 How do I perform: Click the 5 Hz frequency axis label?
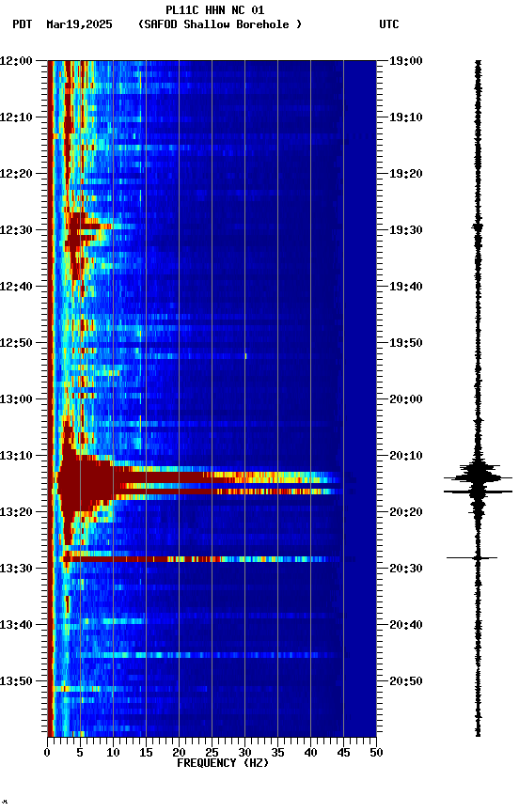pos(80,754)
